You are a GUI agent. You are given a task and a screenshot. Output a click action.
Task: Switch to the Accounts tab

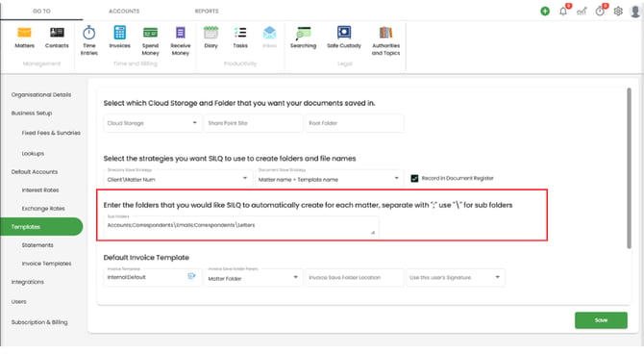click(x=124, y=12)
